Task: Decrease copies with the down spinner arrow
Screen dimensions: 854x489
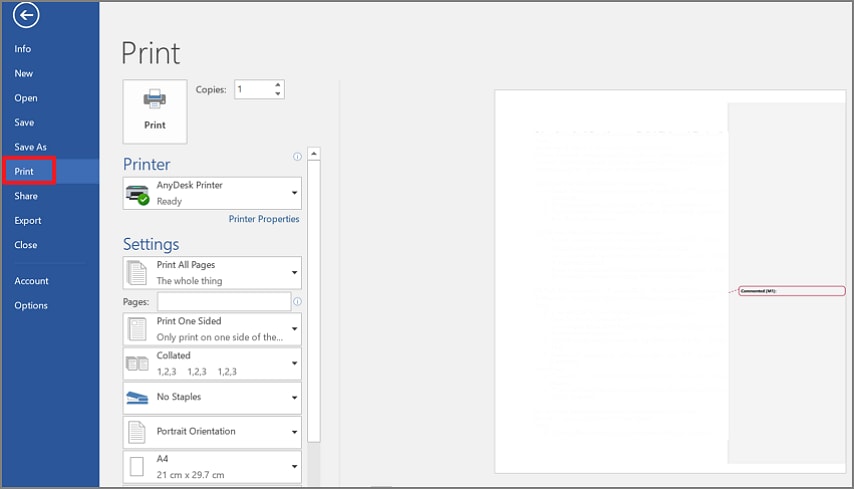Action: 278,94
